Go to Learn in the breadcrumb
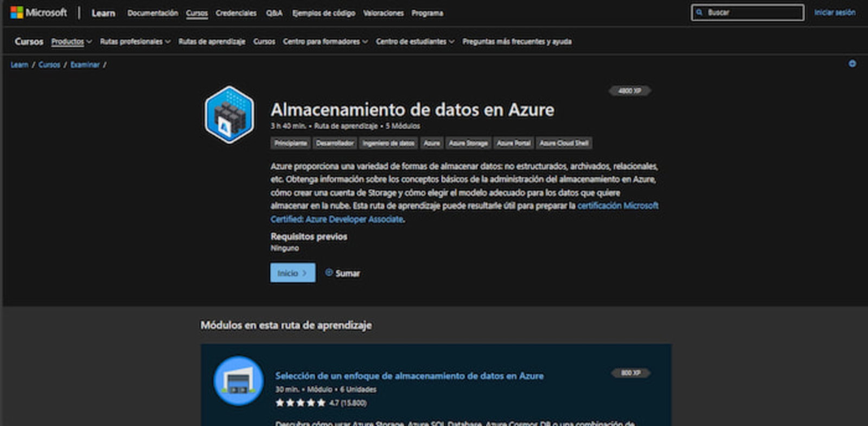This screenshot has height=426, width=868. [x=20, y=64]
